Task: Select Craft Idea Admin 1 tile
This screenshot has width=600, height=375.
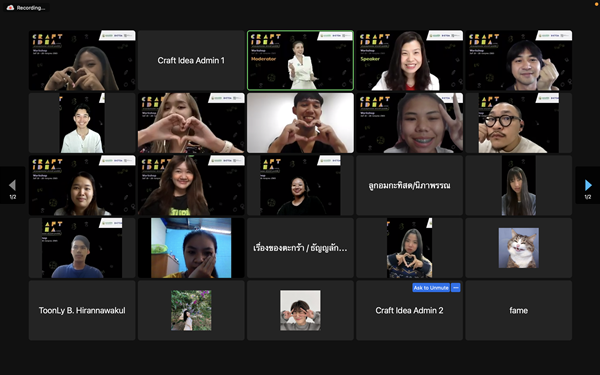Action: [191, 60]
